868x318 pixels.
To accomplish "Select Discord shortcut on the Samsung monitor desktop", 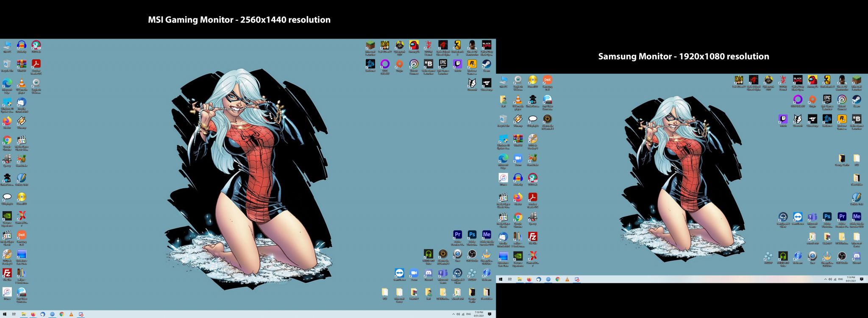I will pos(857,256).
